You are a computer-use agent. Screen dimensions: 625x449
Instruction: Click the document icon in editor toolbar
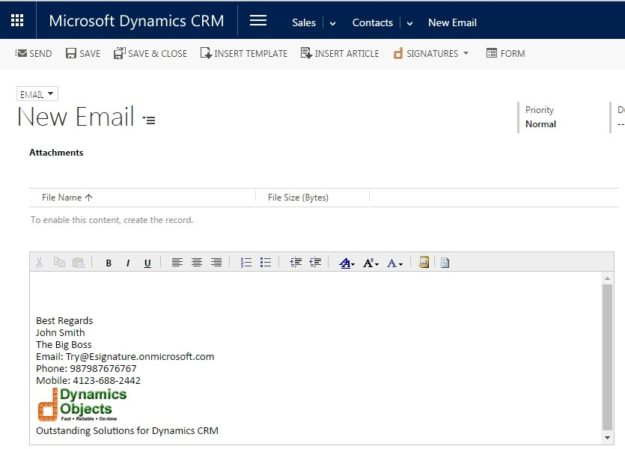click(445, 262)
